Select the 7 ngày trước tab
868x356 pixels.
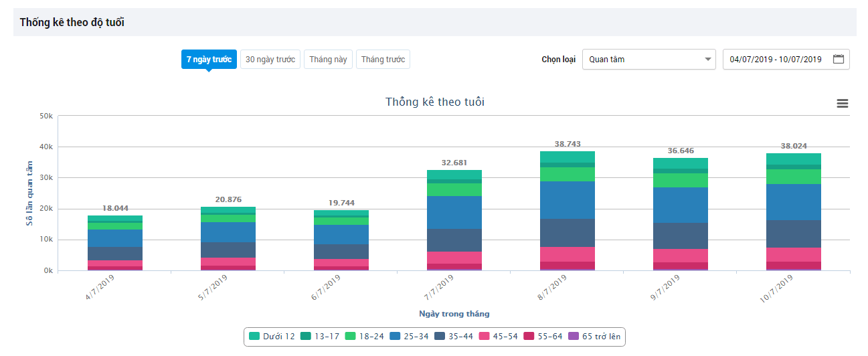pos(209,60)
